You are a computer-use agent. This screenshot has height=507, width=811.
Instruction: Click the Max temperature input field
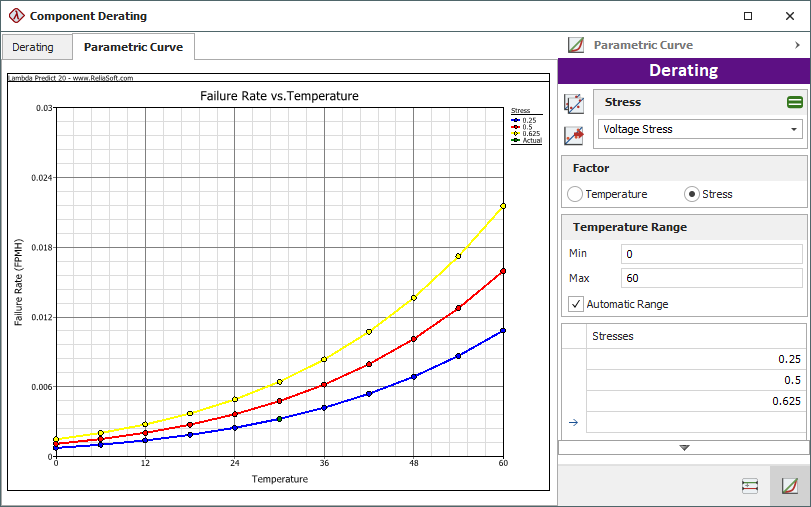coord(711,277)
